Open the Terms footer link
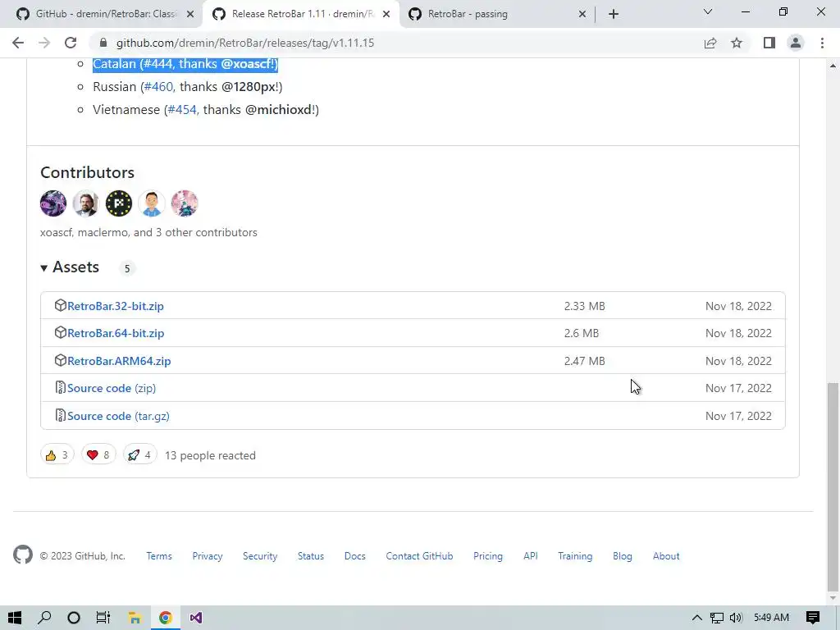Screen dimensions: 840x630 (159, 556)
